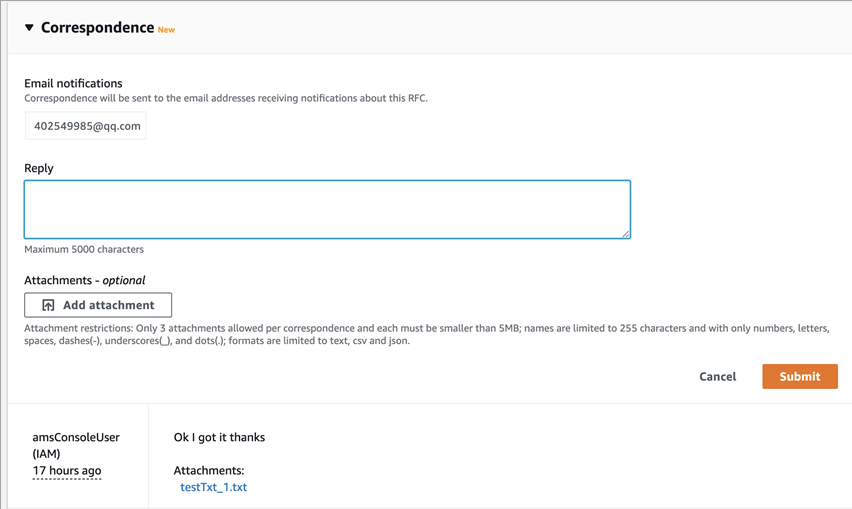Click the Correspondence section heading
The width and height of the screenshot is (852, 509).
tap(97, 28)
